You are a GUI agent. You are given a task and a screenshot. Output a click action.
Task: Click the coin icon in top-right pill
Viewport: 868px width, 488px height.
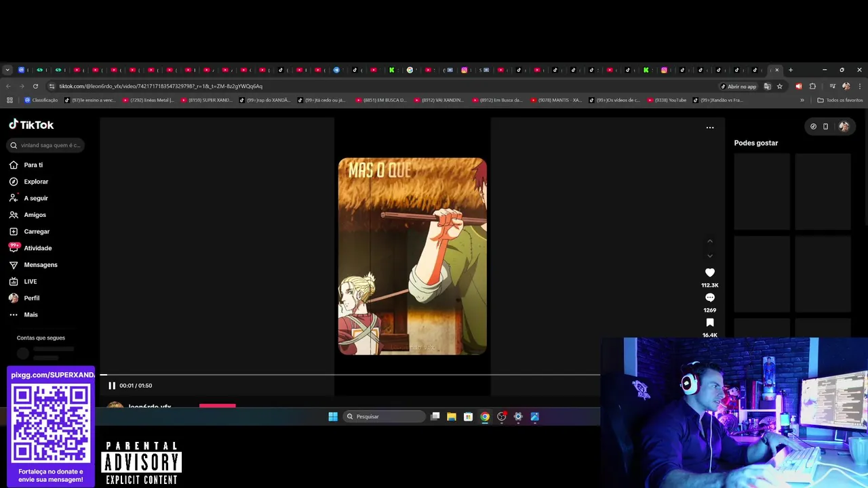(813, 126)
